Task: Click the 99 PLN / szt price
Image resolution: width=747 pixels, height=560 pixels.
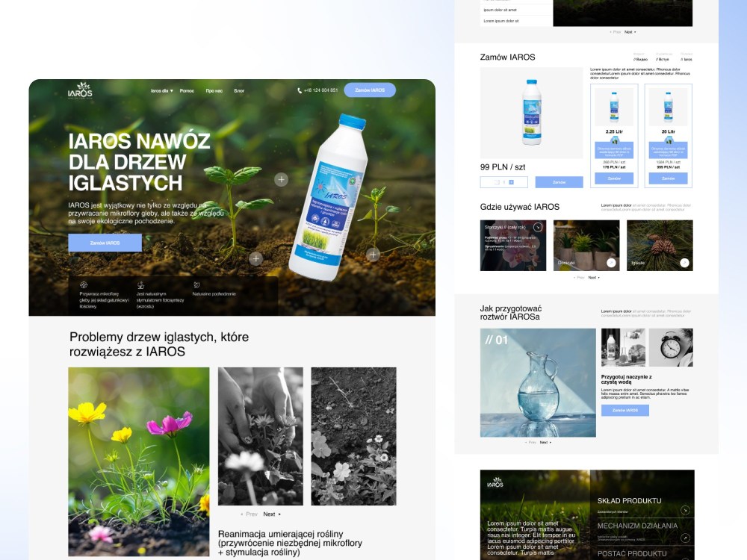Action: point(503,167)
